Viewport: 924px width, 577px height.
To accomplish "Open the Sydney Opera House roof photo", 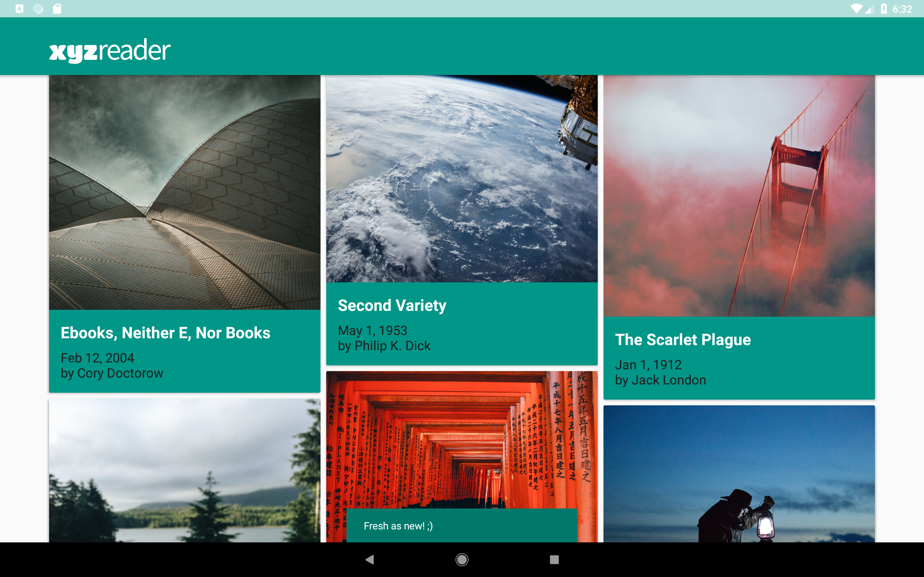I will point(184,192).
